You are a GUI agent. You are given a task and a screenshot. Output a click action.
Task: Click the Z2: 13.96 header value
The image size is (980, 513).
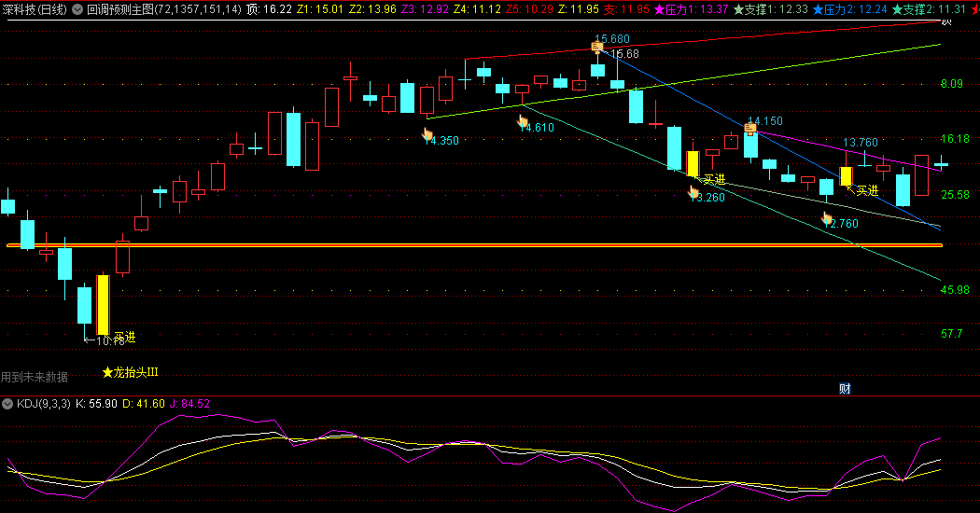372,9
